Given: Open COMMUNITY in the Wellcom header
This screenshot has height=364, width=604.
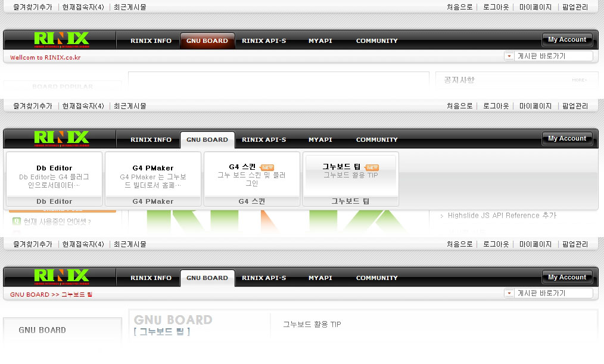Looking at the screenshot, I should point(376,41).
